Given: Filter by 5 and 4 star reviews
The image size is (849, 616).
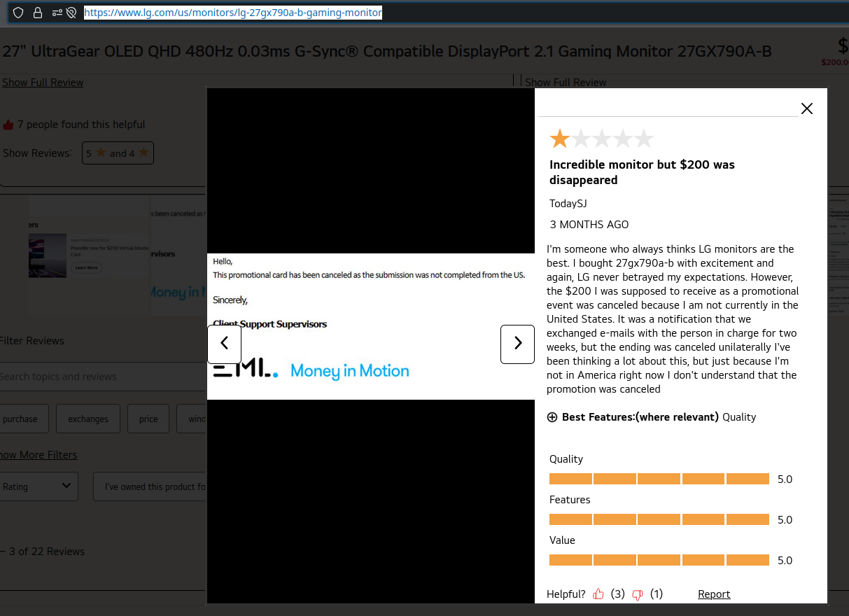Looking at the screenshot, I should [x=118, y=153].
